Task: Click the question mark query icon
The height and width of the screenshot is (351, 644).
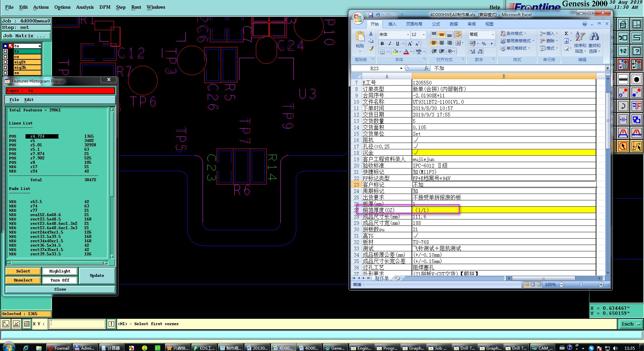Action: 637,51
